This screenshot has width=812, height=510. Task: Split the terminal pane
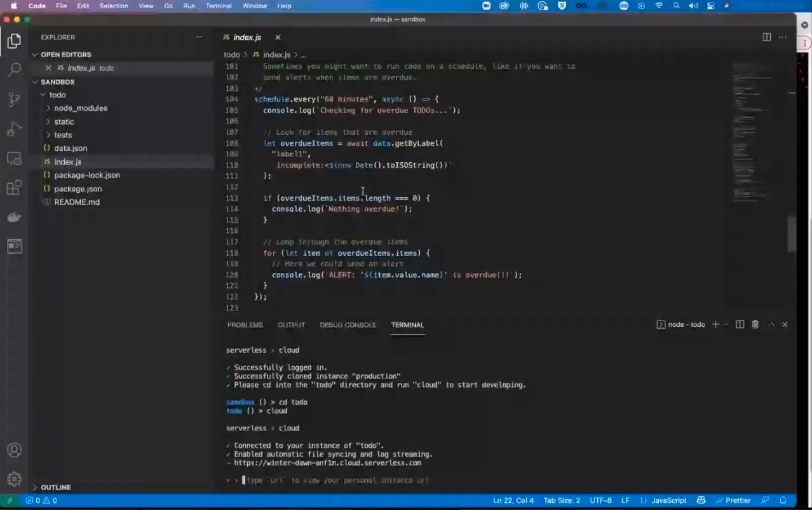pos(740,324)
